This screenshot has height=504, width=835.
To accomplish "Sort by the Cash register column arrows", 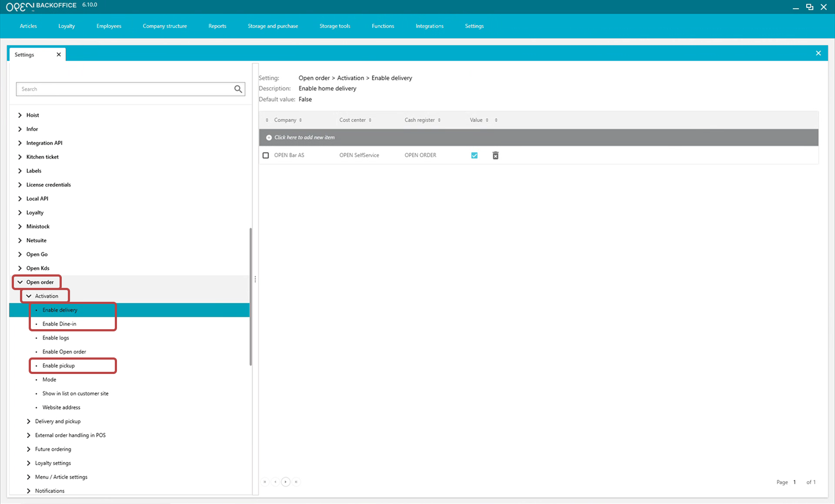I will click(439, 120).
